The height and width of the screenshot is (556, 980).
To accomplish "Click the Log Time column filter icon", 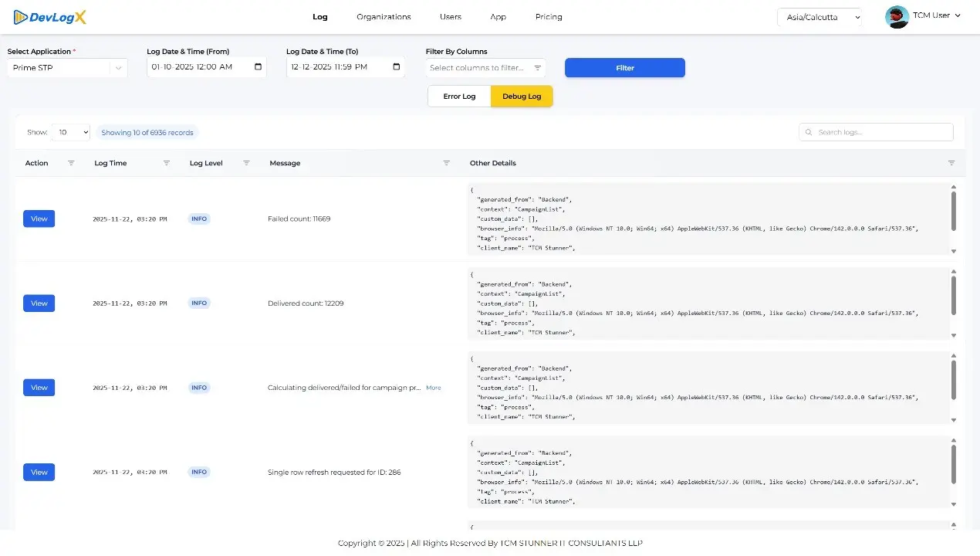I will (167, 163).
